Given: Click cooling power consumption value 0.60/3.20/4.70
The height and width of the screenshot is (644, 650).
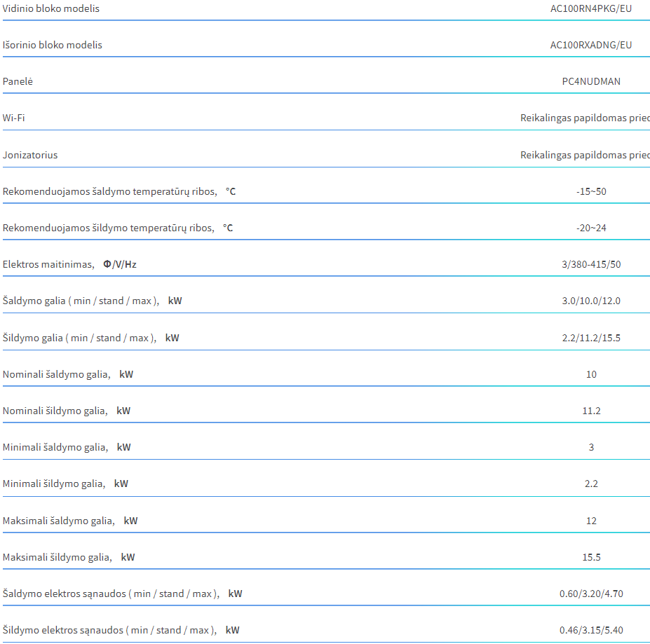Looking at the screenshot, I should [x=591, y=594].
